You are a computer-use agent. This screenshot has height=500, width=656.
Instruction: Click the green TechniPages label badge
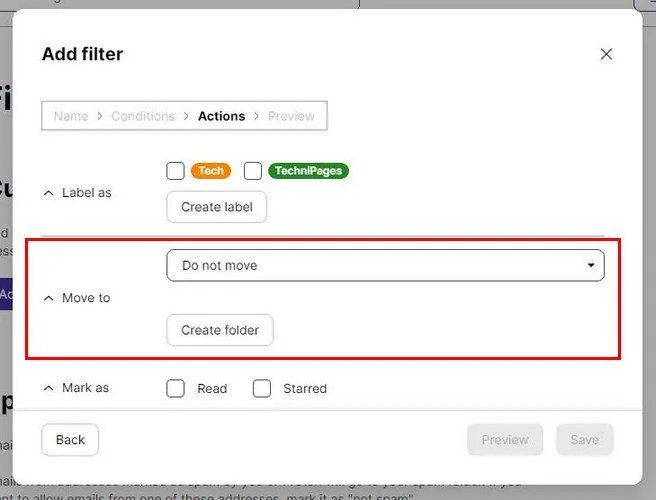pos(308,171)
